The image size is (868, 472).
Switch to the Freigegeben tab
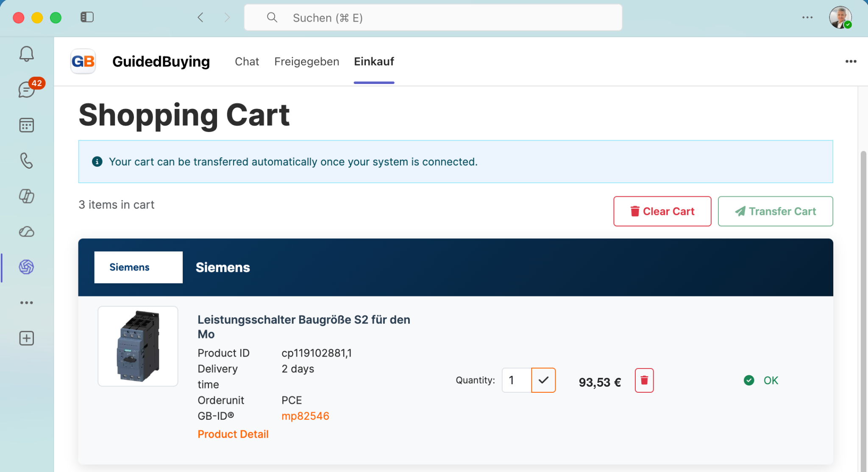point(307,61)
